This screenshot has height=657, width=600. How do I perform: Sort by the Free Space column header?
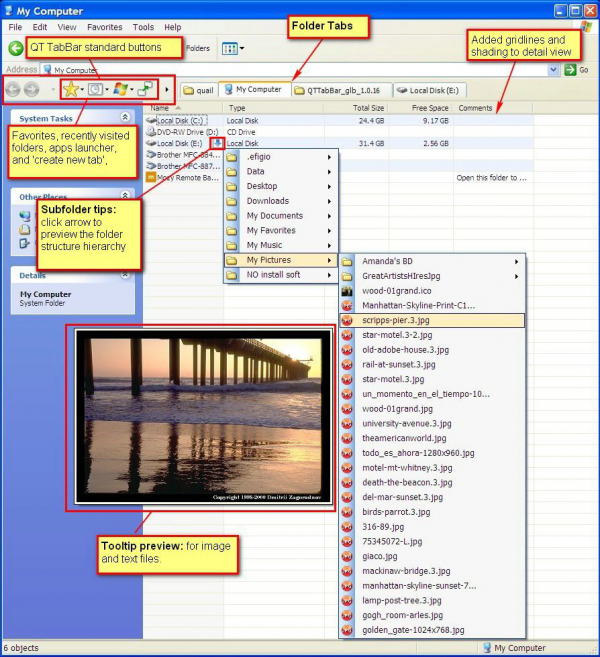tap(420, 108)
